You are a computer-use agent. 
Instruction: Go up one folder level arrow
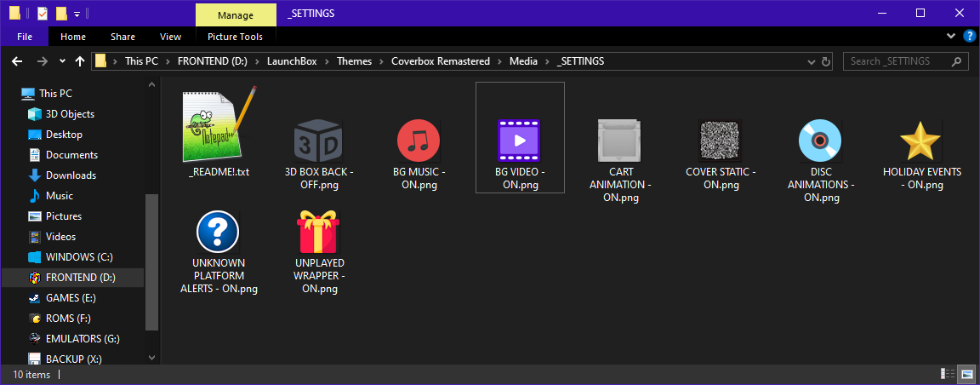coord(80,61)
